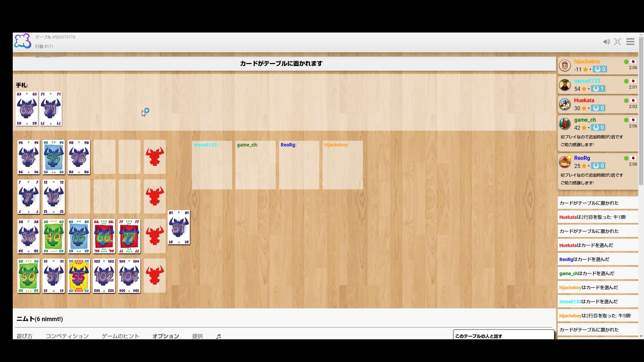The width and height of the screenshot is (644, 362).
Task: Click the game_ch played card slot
Action: [x=256, y=165]
